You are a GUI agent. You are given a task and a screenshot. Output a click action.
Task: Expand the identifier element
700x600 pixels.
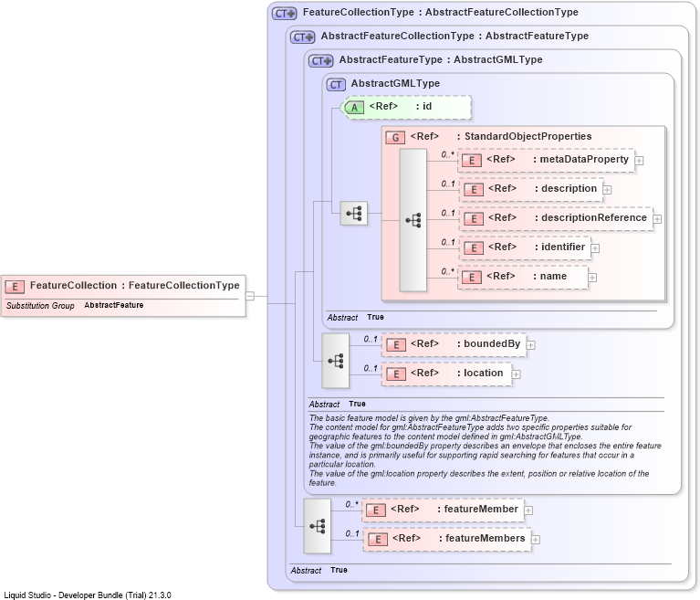click(x=595, y=248)
